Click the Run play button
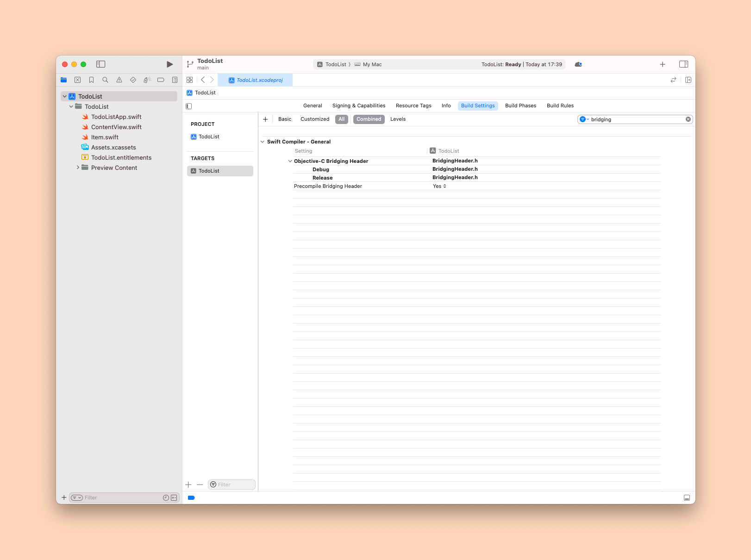The width and height of the screenshot is (751, 560). tap(169, 64)
